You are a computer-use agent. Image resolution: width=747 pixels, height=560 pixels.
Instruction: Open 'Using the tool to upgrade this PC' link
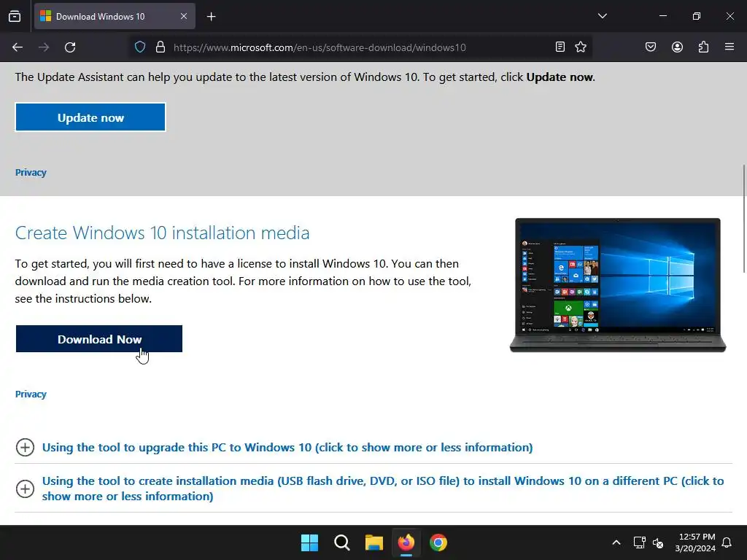point(287,447)
